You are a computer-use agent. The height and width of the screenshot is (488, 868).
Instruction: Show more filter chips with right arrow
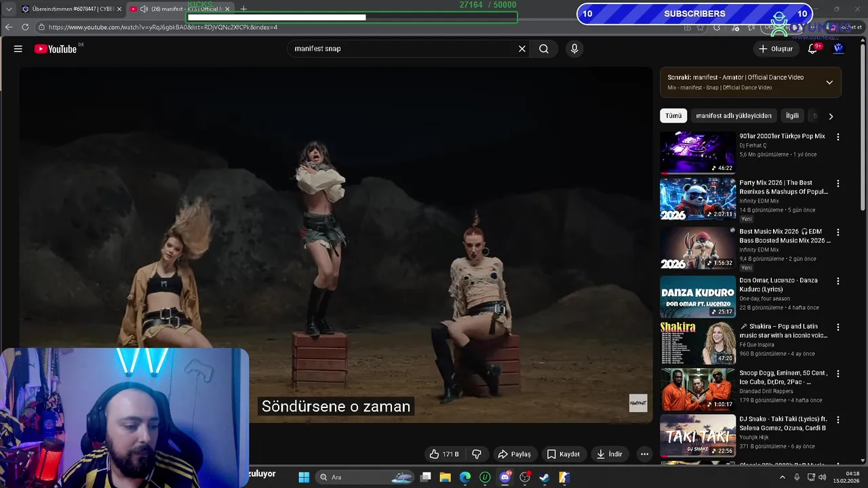pos(831,116)
